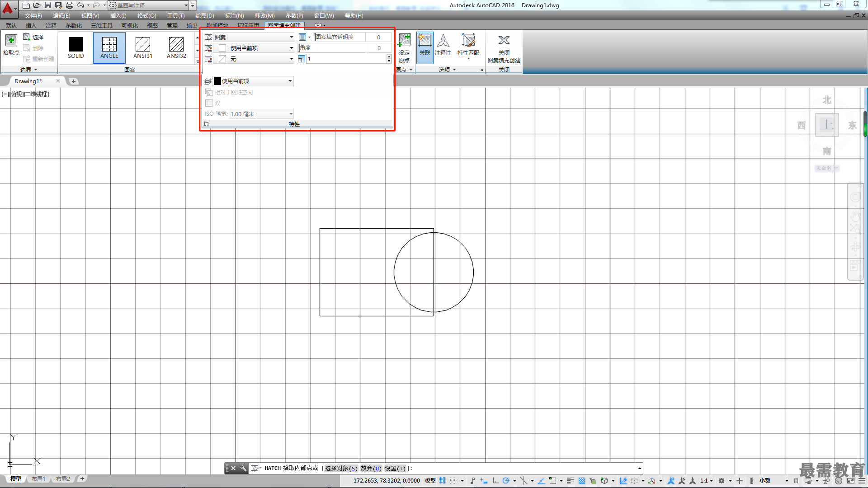Image resolution: width=868 pixels, height=488 pixels.
Task: Open the annotation scale 1:1 dropdown
Action: click(x=707, y=481)
